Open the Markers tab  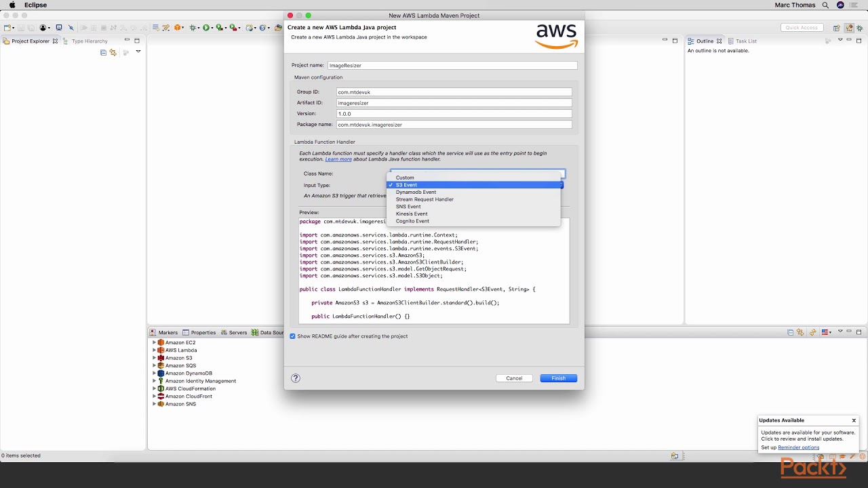(163, 333)
